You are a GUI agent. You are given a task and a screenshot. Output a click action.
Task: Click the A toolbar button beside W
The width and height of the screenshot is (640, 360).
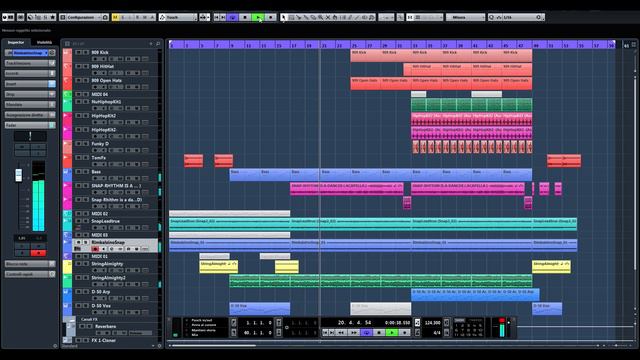point(152,17)
